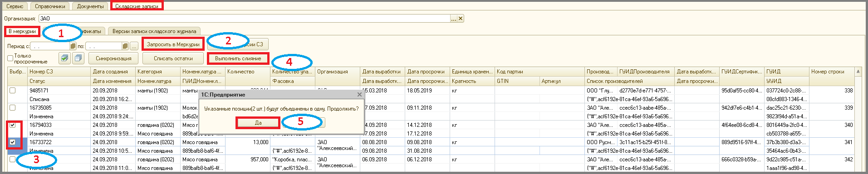Open calendar picker for 'Период с' date

73,46
